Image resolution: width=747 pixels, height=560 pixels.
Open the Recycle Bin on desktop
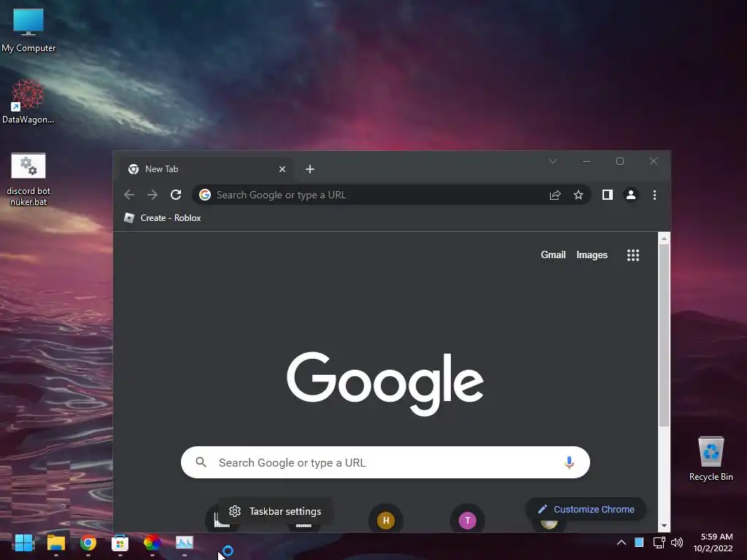[711, 458]
